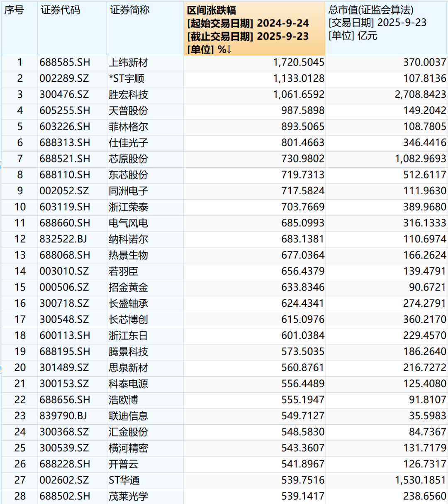
Task: Select stock name 思泉新材
Action: click(128, 367)
